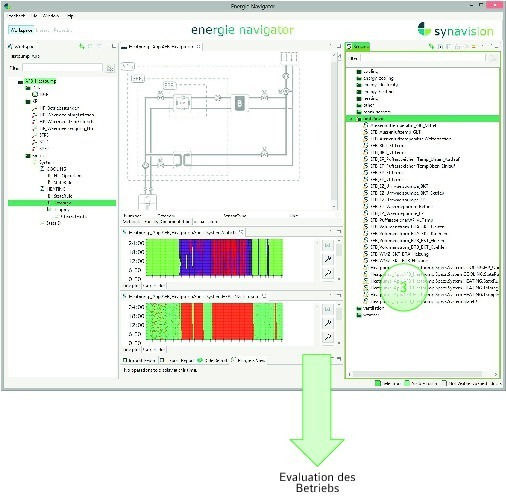Open the heating folder in the Sensors tree
Screen dimensions: 506x496
367,99
